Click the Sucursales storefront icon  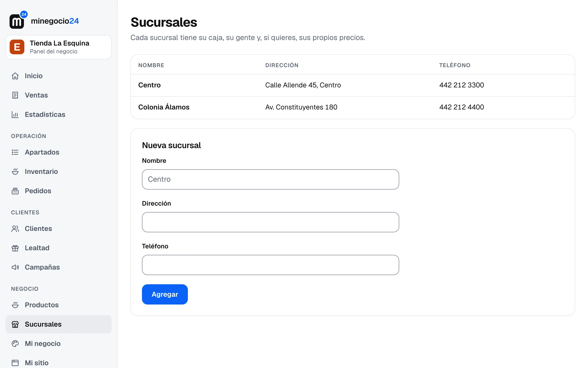click(x=15, y=324)
